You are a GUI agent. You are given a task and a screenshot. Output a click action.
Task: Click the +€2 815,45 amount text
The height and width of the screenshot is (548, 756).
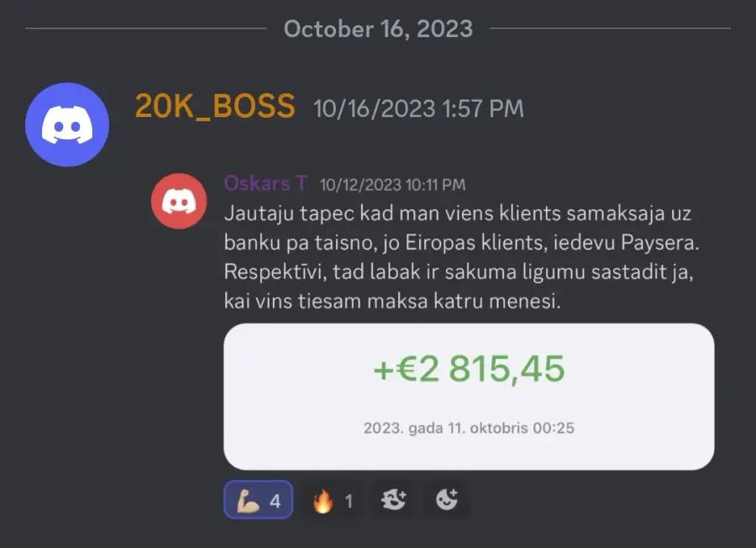click(469, 369)
